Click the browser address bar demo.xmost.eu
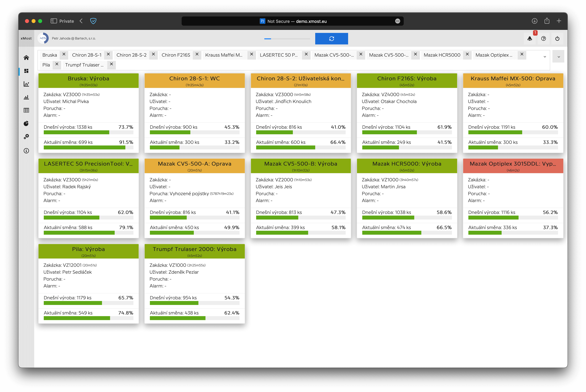 [292, 21]
